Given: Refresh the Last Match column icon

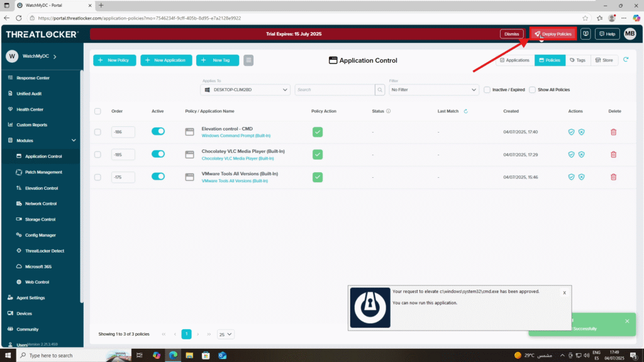Looking at the screenshot, I should (466, 111).
